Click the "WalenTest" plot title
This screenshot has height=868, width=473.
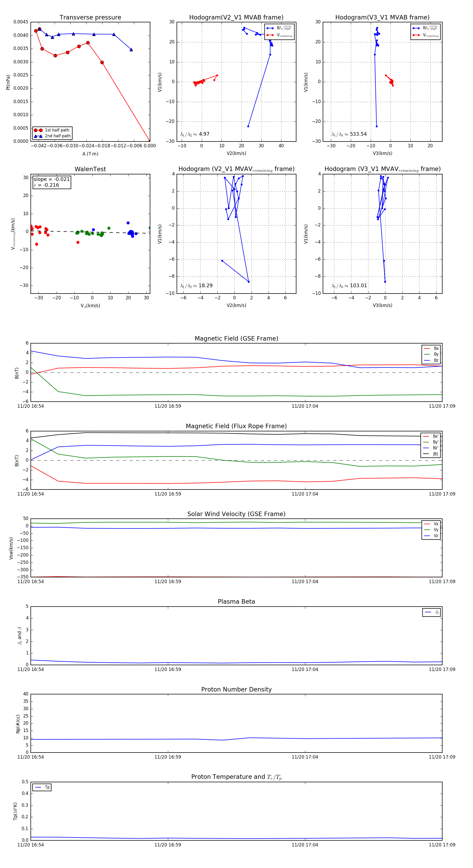point(90,169)
